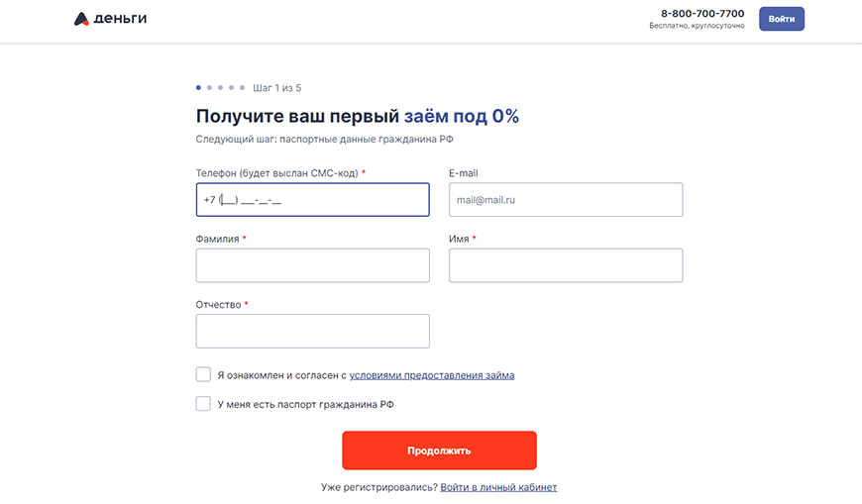Click the 8-800-700-7700 hotline number
The width and height of the screenshot is (862, 504).
click(x=702, y=14)
